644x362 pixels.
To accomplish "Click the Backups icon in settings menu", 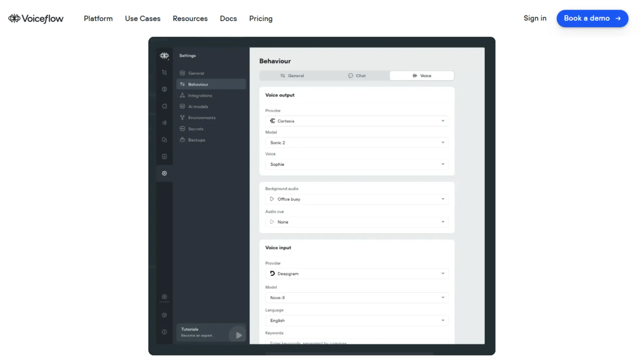I will pyautogui.click(x=182, y=140).
